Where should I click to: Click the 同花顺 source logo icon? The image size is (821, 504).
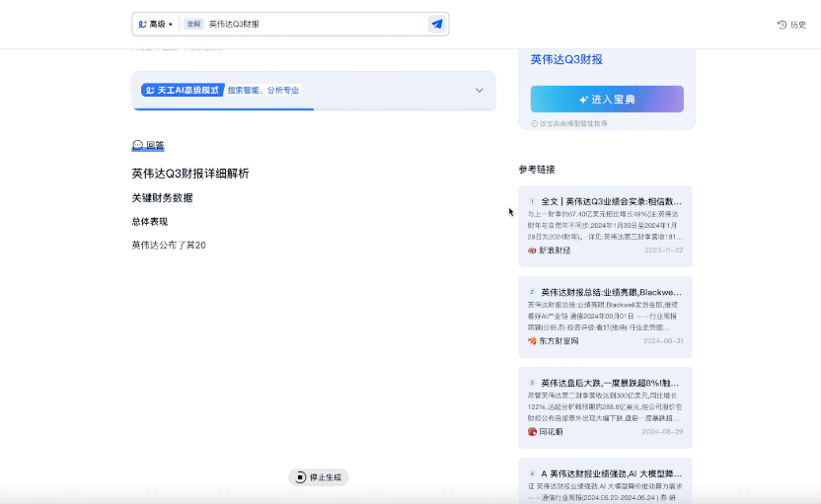pos(532,432)
